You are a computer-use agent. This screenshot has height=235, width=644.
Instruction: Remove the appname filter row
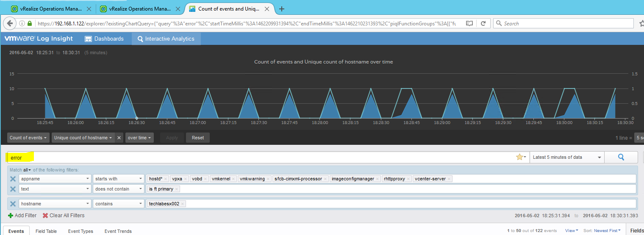(13, 179)
